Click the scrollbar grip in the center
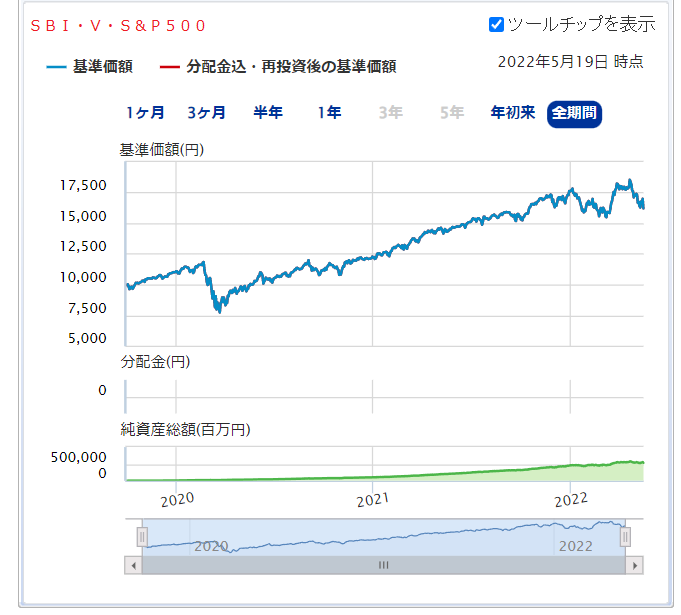 pyautogui.click(x=383, y=565)
